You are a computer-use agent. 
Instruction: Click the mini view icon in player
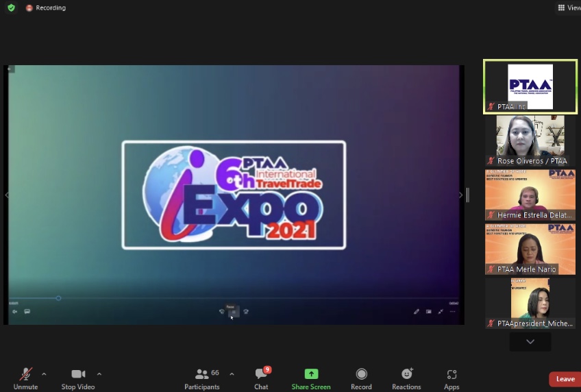pyautogui.click(x=429, y=312)
